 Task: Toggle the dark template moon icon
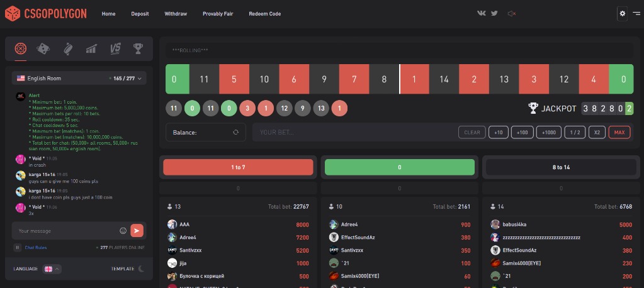[x=141, y=269]
